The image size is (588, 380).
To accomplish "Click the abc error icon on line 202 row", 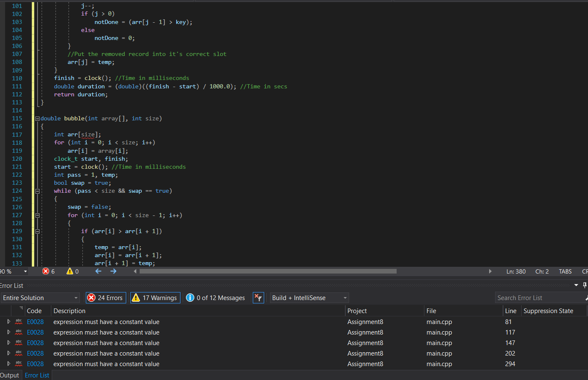I will click(19, 353).
